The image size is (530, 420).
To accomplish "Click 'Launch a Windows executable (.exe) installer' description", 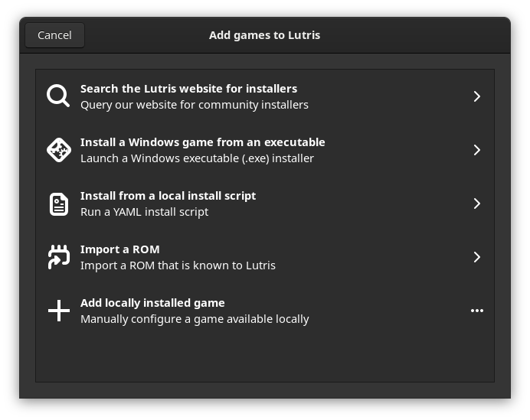I will click(197, 158).
